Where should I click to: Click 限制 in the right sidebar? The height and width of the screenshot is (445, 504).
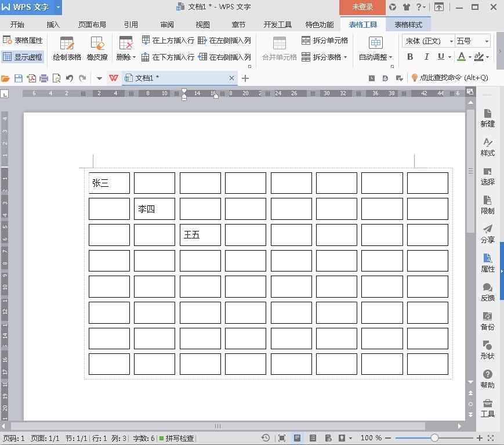tap(487, 205)
